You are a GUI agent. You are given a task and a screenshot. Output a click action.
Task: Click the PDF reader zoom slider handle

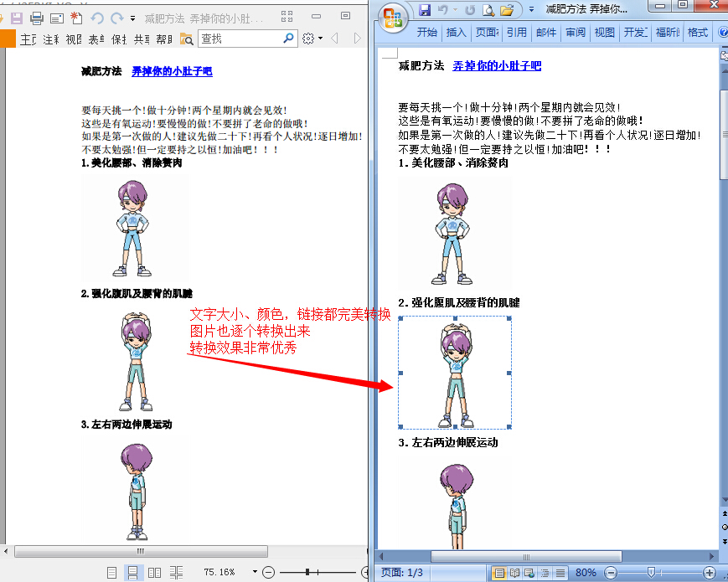307,572
